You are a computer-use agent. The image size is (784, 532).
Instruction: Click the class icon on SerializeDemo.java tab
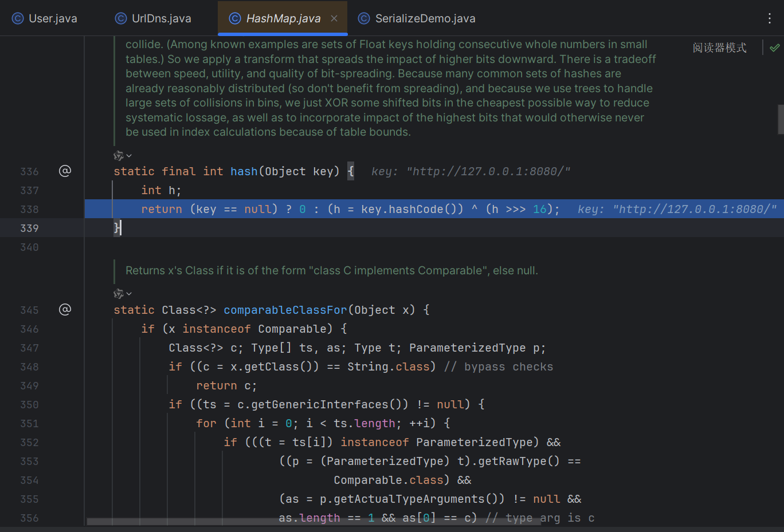coord(364,18)
